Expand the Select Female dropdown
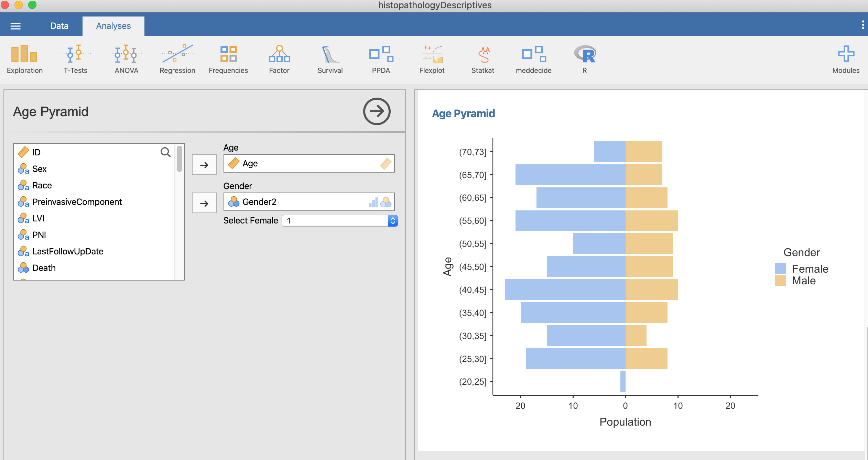868x460 pixels. tap(339, 221)
